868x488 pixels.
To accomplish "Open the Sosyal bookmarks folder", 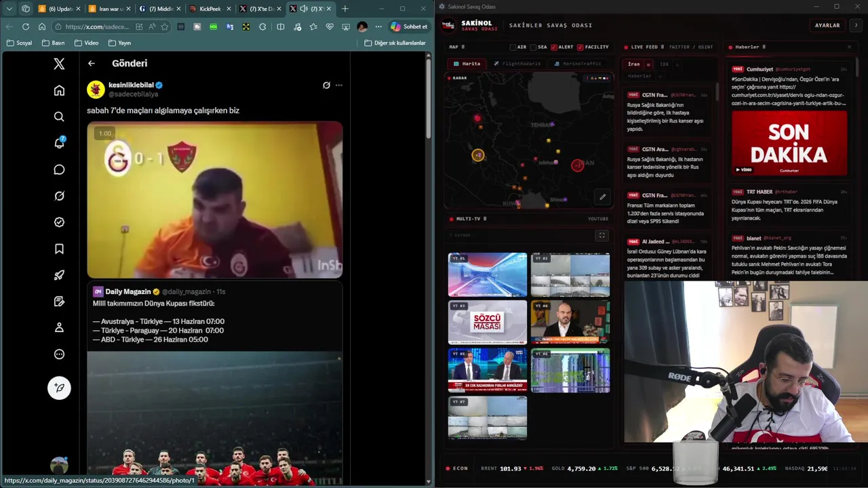I will point(19,43).
